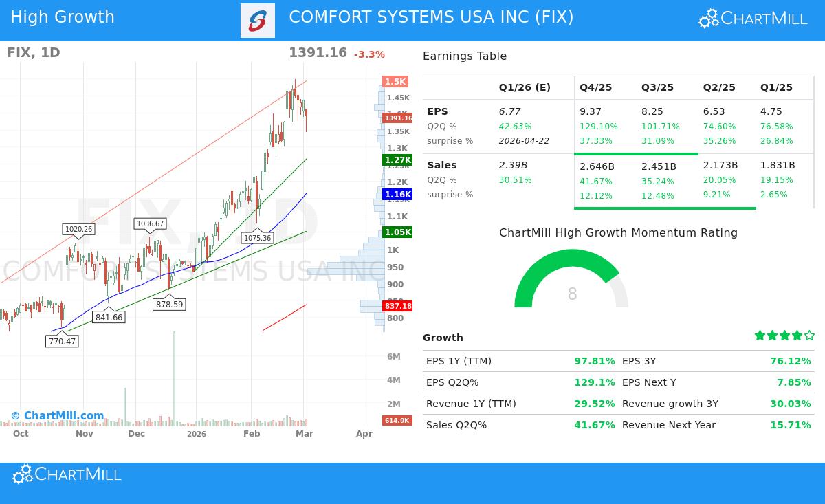Viewport: 825px width, 504px height.
Task: Click the first green star of the Growth rating
Action: click(x=760, y=335)
